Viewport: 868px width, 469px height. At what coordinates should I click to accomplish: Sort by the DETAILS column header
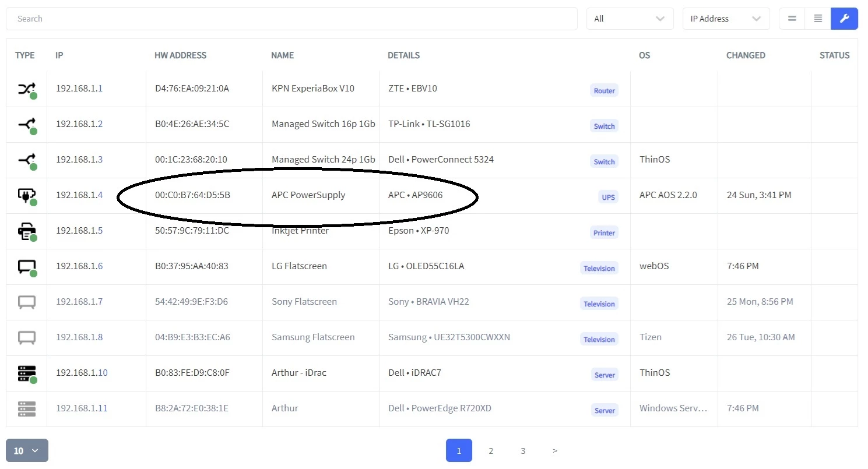click(x=403, y=55)
